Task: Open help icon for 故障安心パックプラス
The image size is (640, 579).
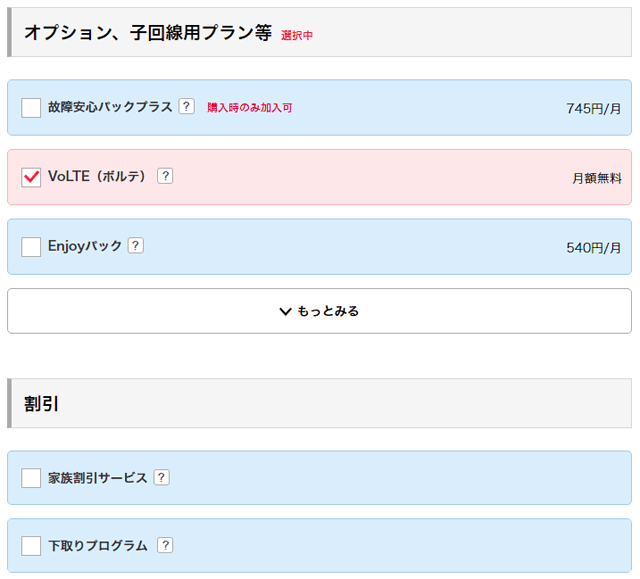Action: tap(187, 106)
